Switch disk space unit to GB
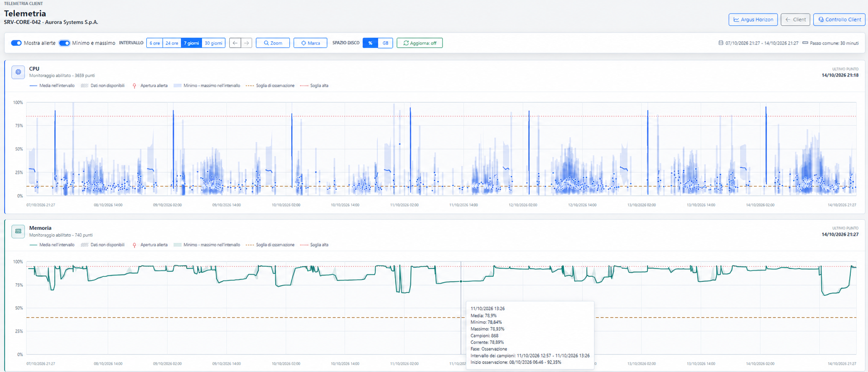Viewport: 868px width, 372px height. [x=385, y=43]
